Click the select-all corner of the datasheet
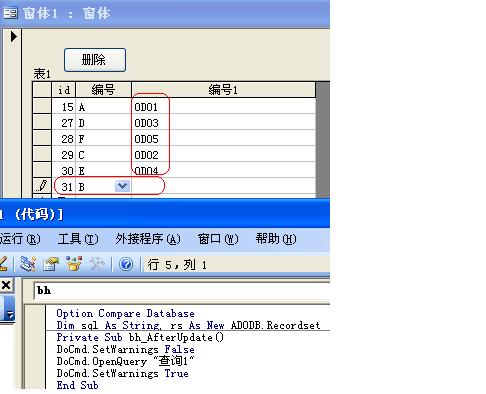Viewport: 486px width, 394px height. [x=42, y=90]
